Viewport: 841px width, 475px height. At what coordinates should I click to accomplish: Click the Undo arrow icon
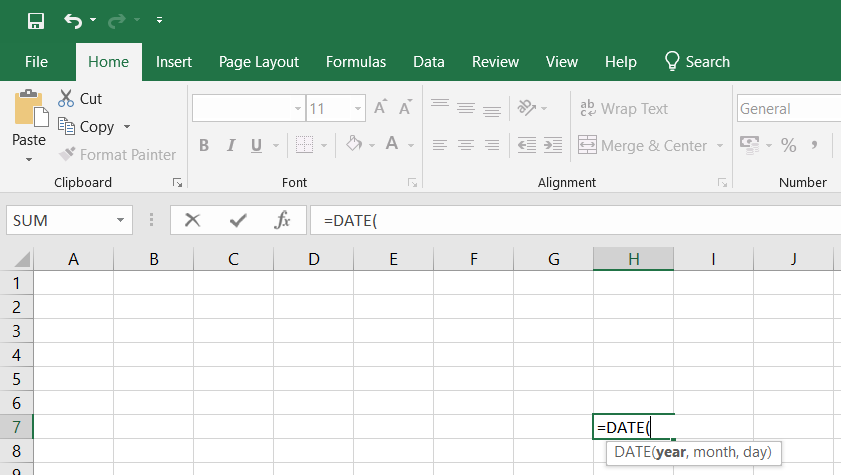[73, 20]
